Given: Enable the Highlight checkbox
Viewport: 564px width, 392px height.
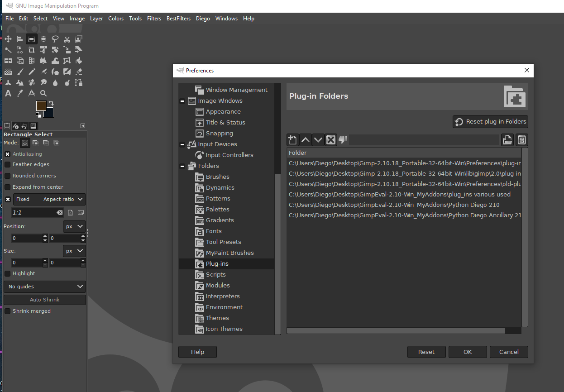Looking at the screenshot, I should click(x=8, y=273).
